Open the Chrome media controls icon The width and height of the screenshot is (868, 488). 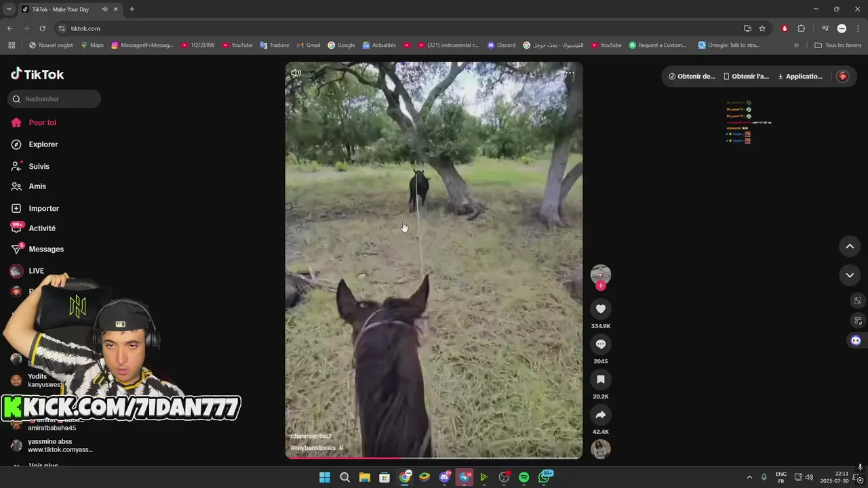coord(825,28)
